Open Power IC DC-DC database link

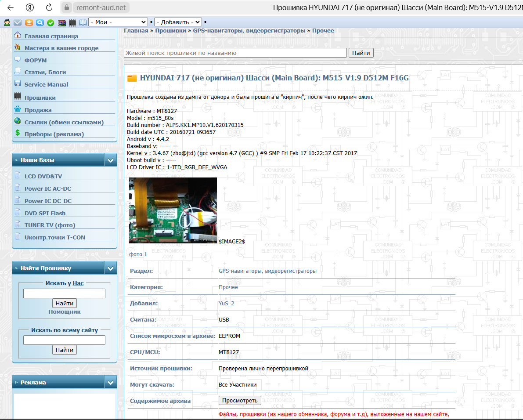click(x=48, y=201)
